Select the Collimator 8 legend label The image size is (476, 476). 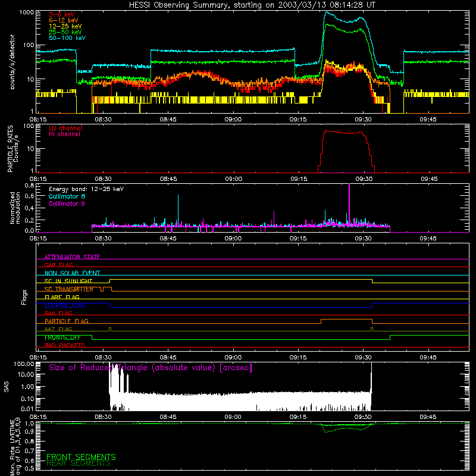[67, 196]
